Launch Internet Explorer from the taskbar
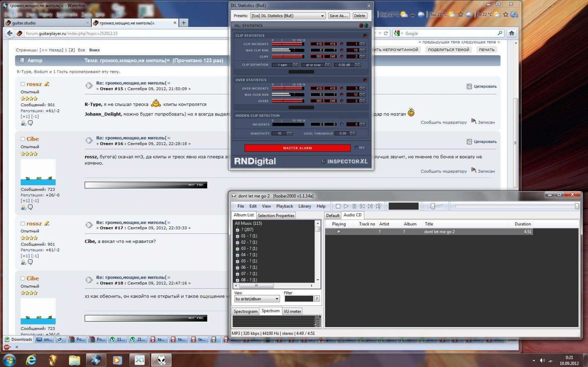This screenshot has height=367, width=588. coord(31,360)
